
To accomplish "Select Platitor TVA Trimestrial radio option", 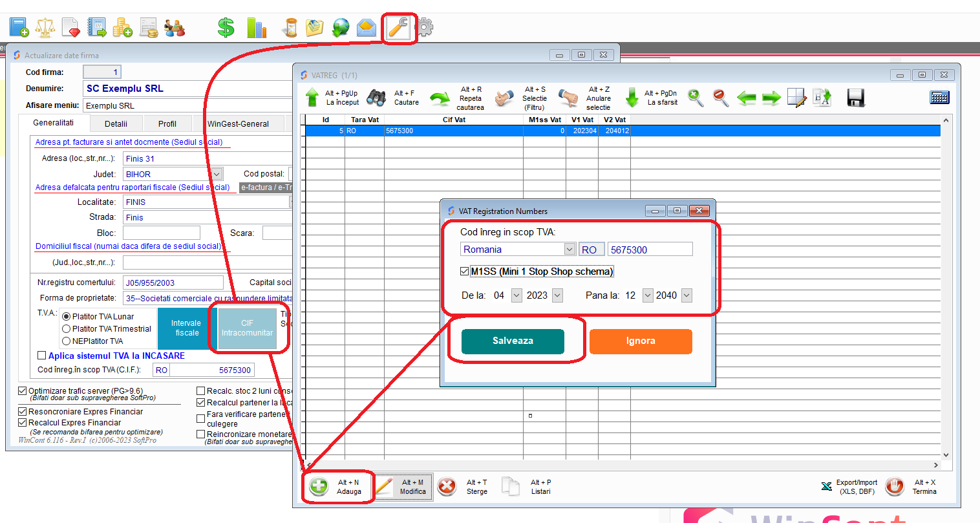I will (x=67, y=329).
